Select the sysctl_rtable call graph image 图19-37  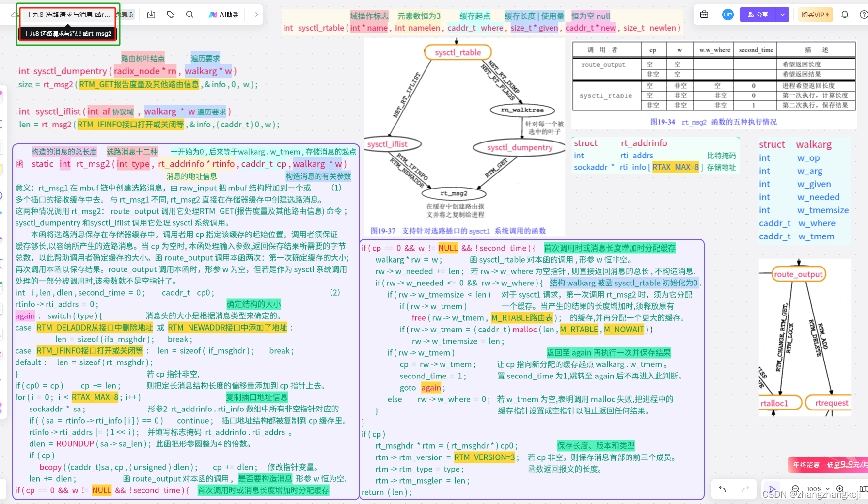464,137
